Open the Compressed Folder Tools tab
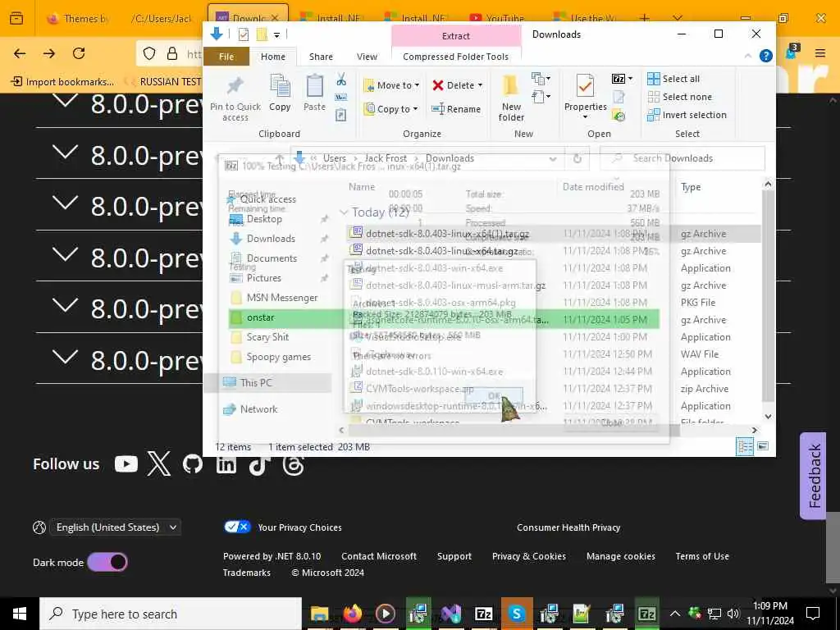Screen dimensions: 840x630 456,57
